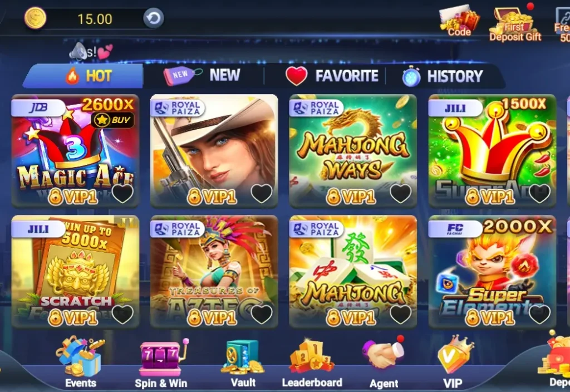The width and height of the screenshot is (570, 392).
Task: Switch to the FAVORITE tab
Action: coord(332,76)
